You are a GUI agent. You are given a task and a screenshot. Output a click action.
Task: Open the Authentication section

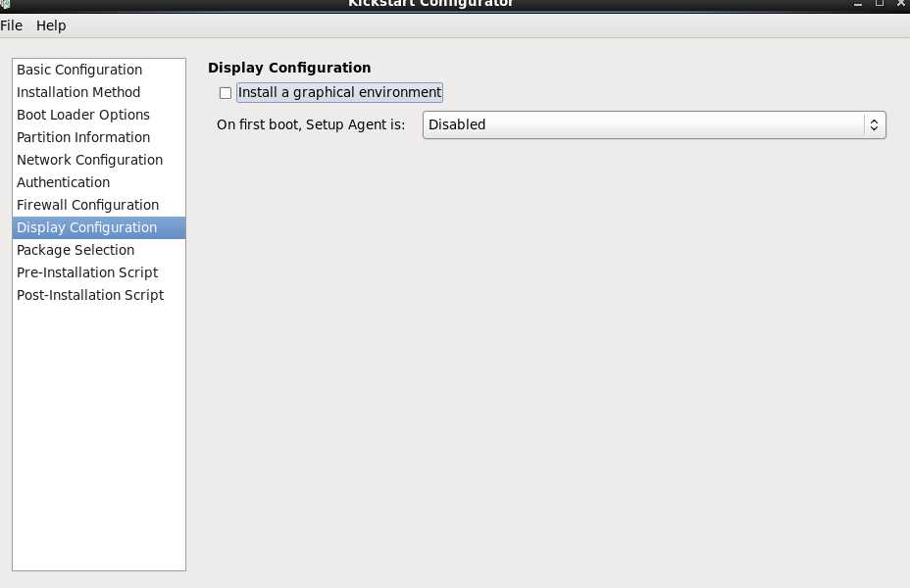(x=99, y=182)
